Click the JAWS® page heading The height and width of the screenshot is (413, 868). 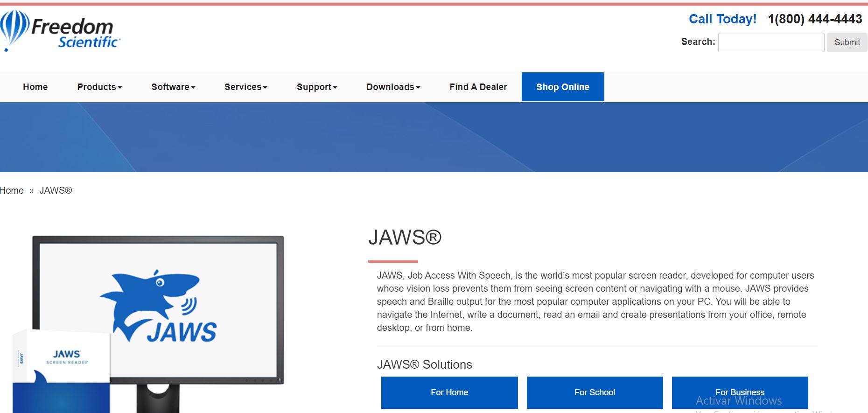[x=405, y=238]
